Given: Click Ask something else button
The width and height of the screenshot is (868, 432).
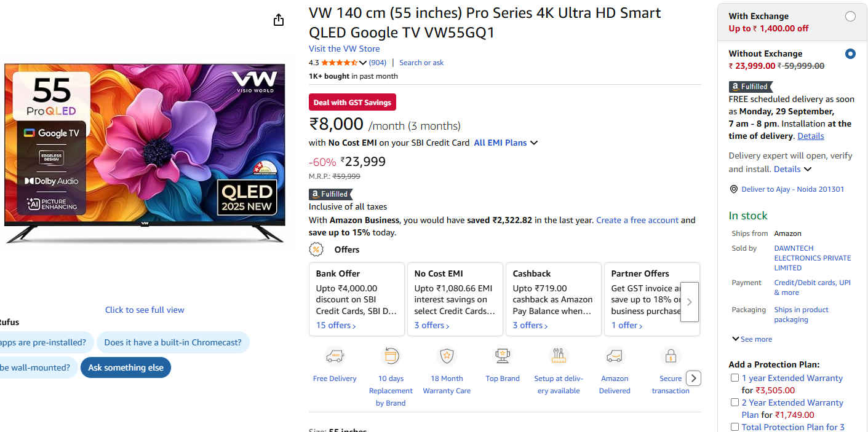Looking at the screenshot, I should coord(125,367).
